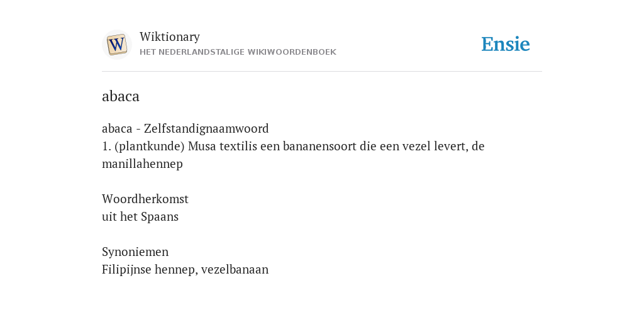Viewport: 644px width, 322px height.
Task: Click the word 'manillahennep'
Action: click(142, 164)
